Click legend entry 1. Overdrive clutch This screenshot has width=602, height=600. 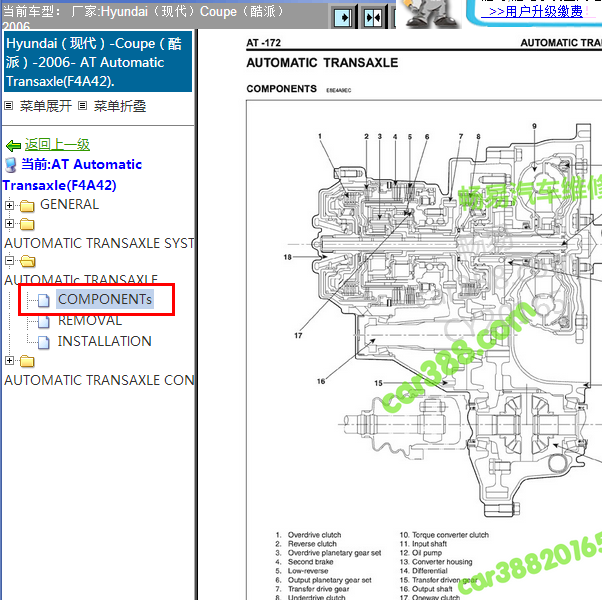click(x=308, y=535)
